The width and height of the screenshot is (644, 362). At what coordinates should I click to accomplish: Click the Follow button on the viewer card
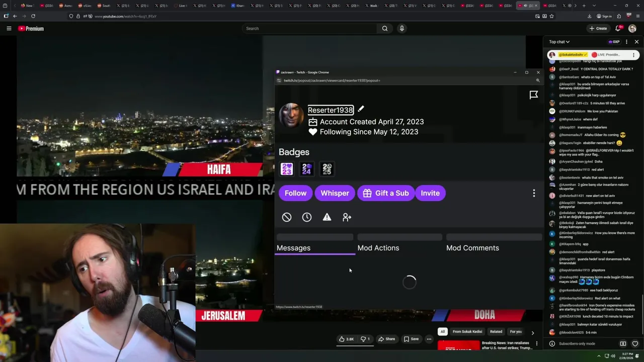(x=295, y=193)
